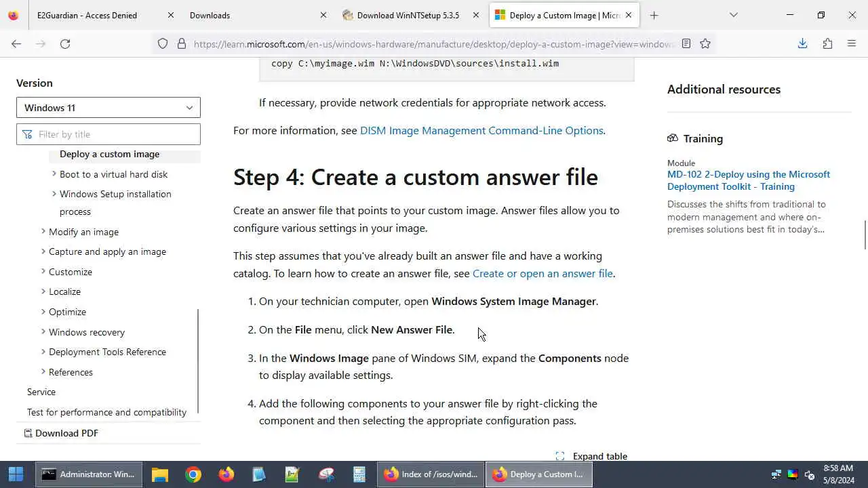Click the network tray icon
The height and width of the screenshot is (488, 868).
point(776,474)
